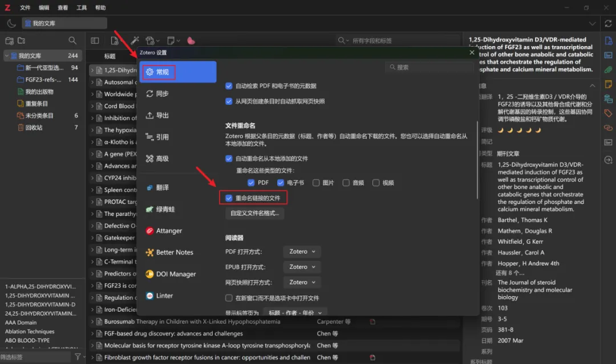Open abstract icon in right sidebar
The width and height of the screenshot is (616, 364).
click(x=608, y=55)
